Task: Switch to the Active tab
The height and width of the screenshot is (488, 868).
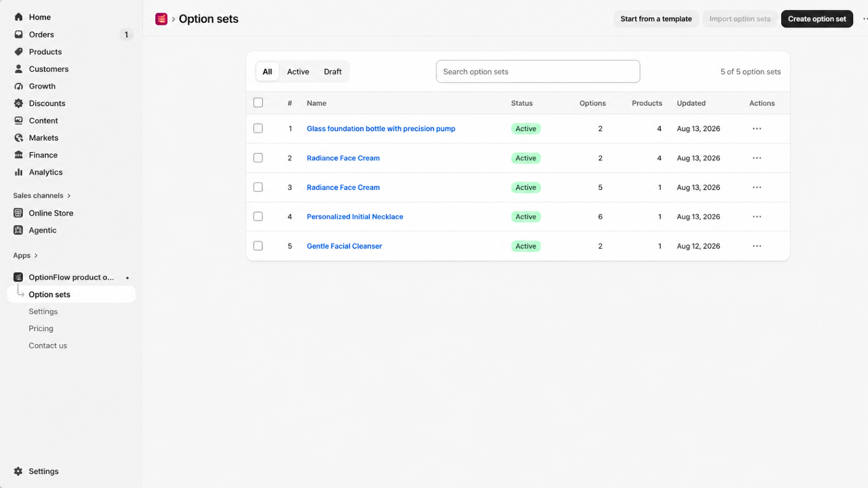Action: (x=298, y=72)
